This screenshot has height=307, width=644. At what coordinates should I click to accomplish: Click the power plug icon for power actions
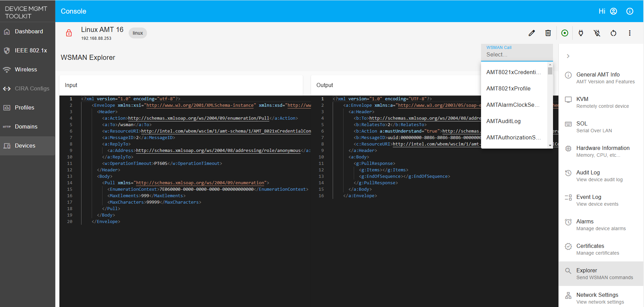coord(581,33)
